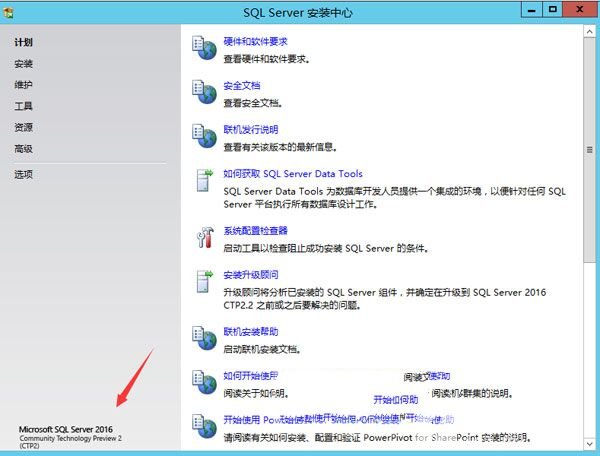The height and width of the screenshot is (456, 600).
Task: Click the 系统配置检查器 toolbox icon
Action: click(x=203, y=238)
